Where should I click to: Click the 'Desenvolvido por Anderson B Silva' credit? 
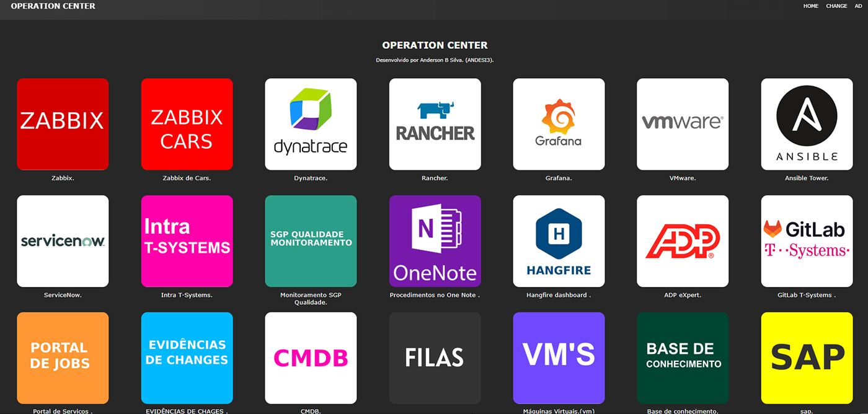pos(435,60)
